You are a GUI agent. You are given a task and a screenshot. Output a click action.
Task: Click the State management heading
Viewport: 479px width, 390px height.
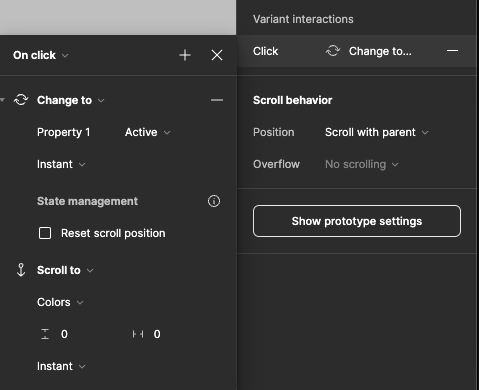point(87,201)
